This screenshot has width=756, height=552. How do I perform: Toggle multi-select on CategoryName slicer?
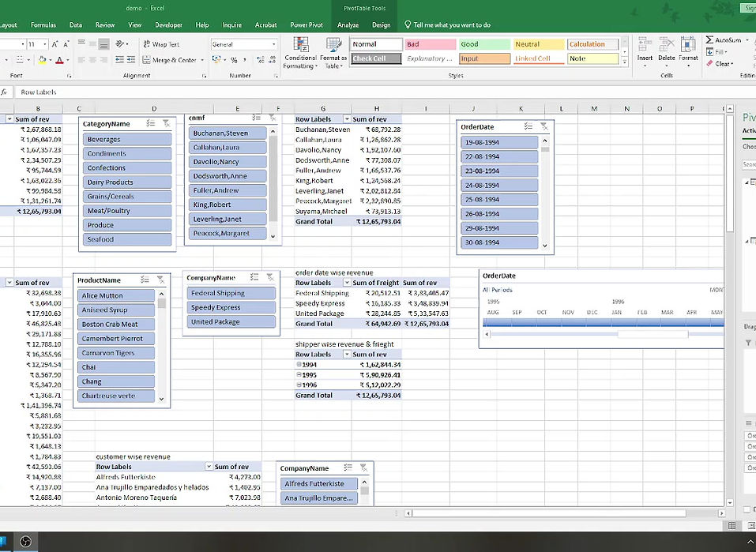(x=151, y=124)
